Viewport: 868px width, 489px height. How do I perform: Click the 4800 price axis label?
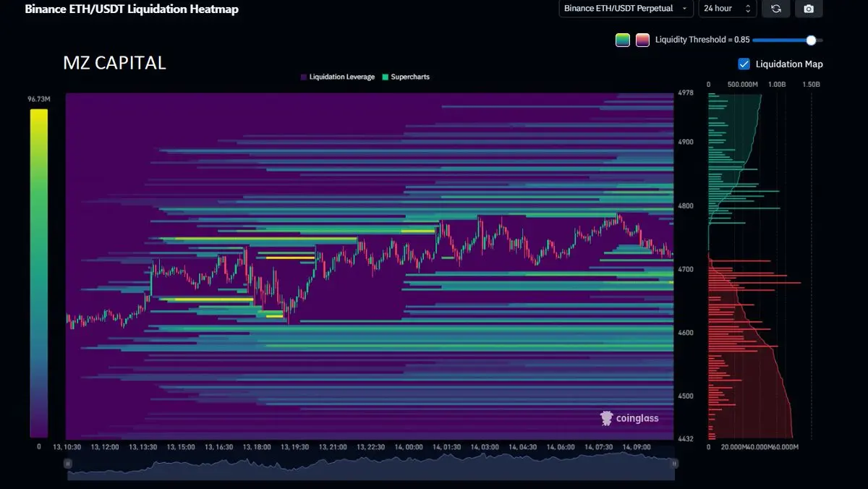point(686,205)
